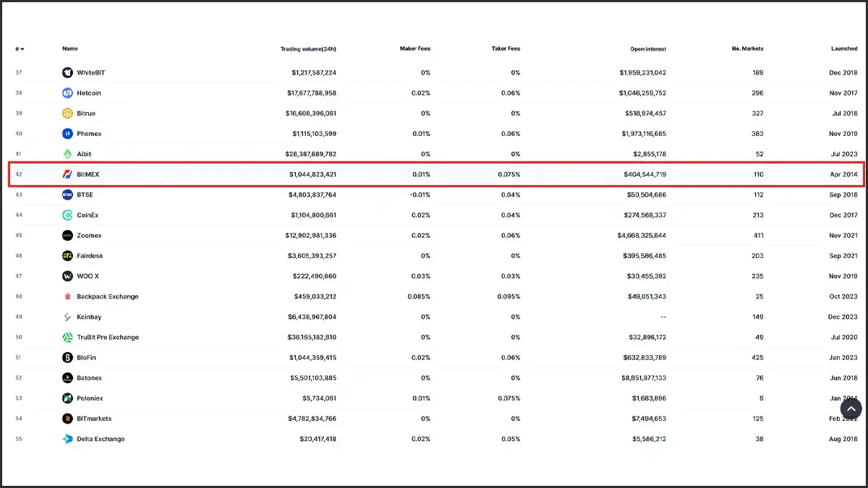The height and width of the screenshot is (488, 868).
Task: Click the Hotcoin exchange logo icon
Action: tap(67, 93)
